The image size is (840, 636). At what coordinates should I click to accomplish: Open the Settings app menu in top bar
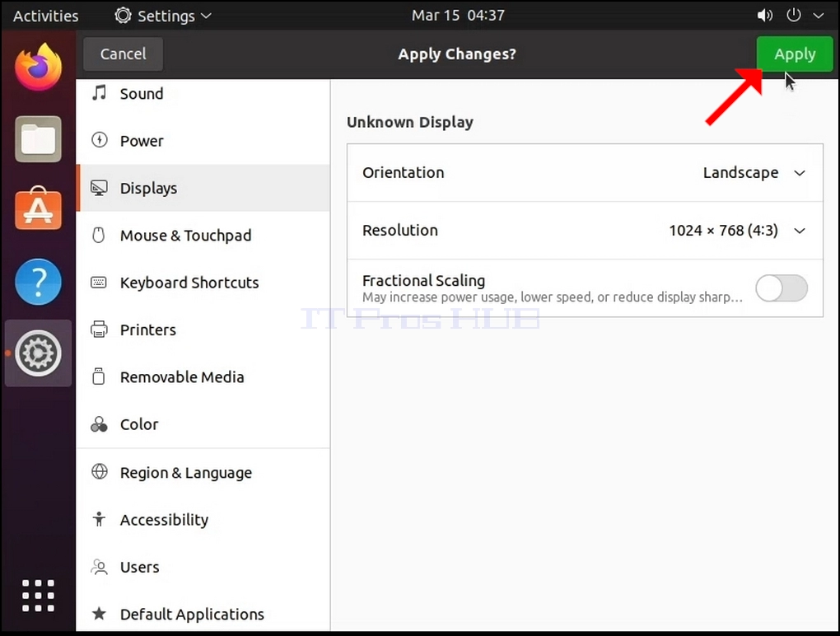tap(163, 16)
